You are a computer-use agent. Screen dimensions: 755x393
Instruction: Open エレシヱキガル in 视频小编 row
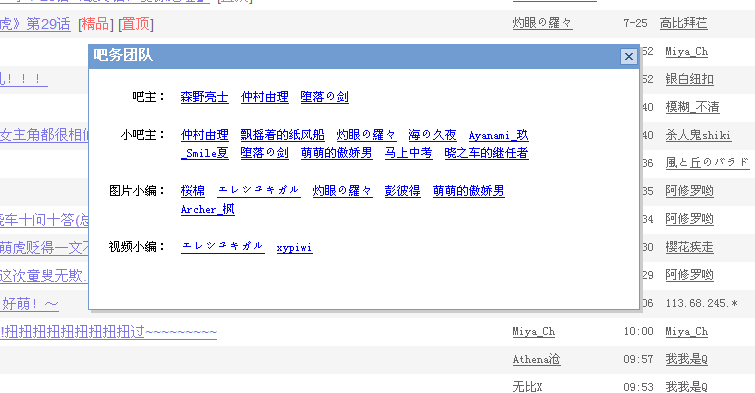[222, 247]
